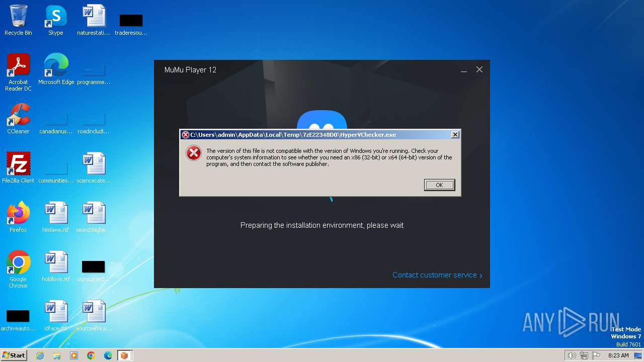Open Edge from the taskbar
The image size is (644, 362).
[108, 355]
